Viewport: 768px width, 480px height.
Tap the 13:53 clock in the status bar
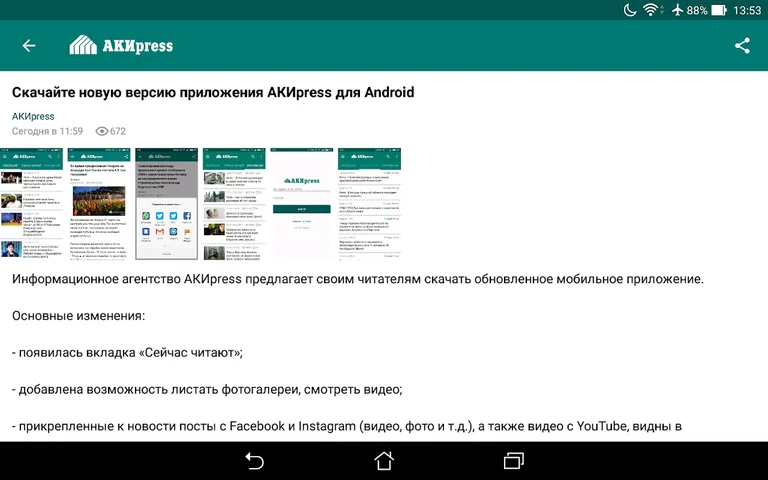click(x=747, y=10)
